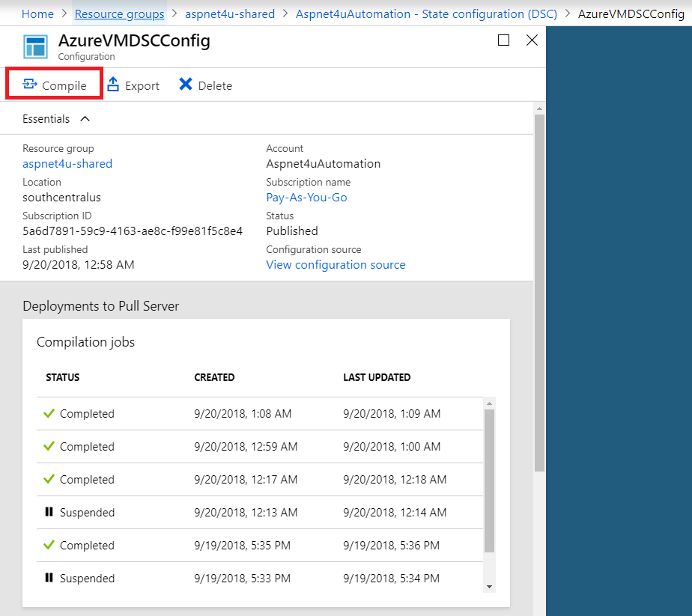
Task: Click the compilation jobs scroll up arrow
Action: pyautogui.click(x=489, y=403)
